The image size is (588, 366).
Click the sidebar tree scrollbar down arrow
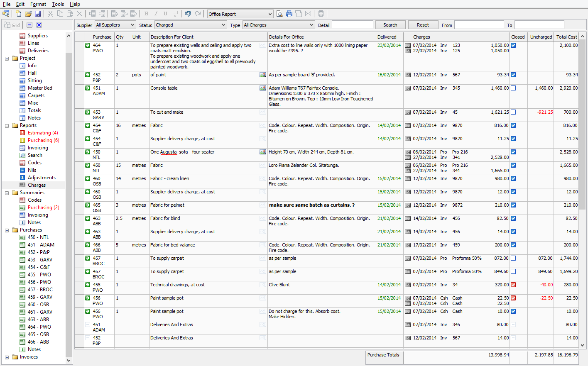point(69,361)
